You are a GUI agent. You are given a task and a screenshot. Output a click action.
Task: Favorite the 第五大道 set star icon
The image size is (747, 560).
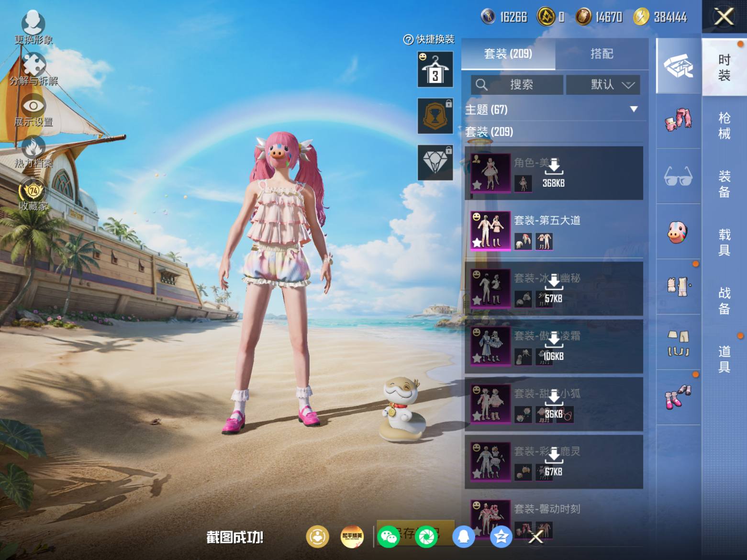click(x=477, y=243)
